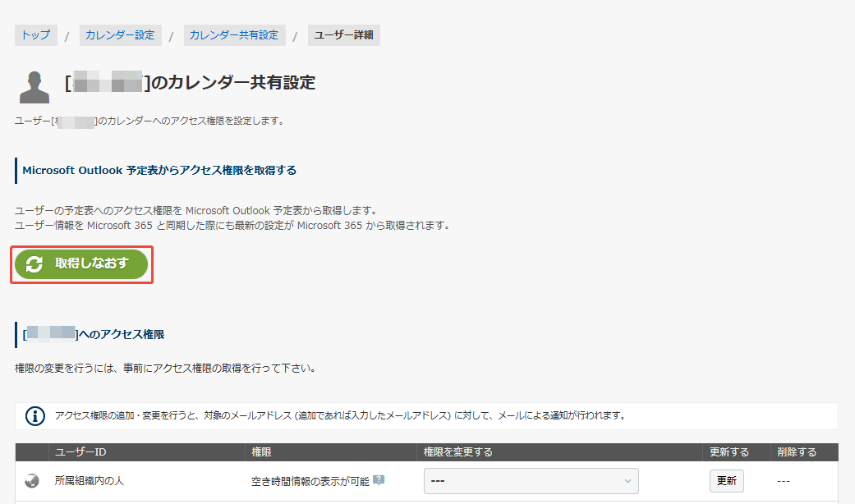855x504 pixels.
Task: Open the トップ breadcrumb link
Action: click(36, 35)
